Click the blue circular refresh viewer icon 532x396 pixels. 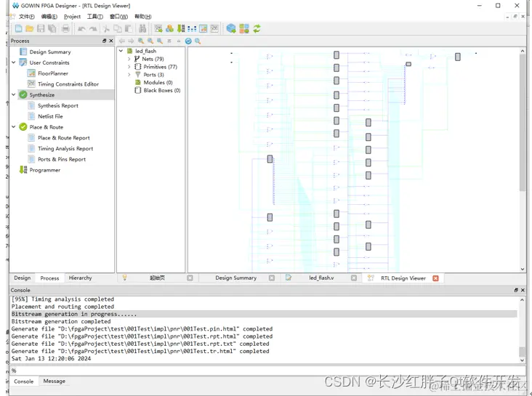click(x=188, y=41)
